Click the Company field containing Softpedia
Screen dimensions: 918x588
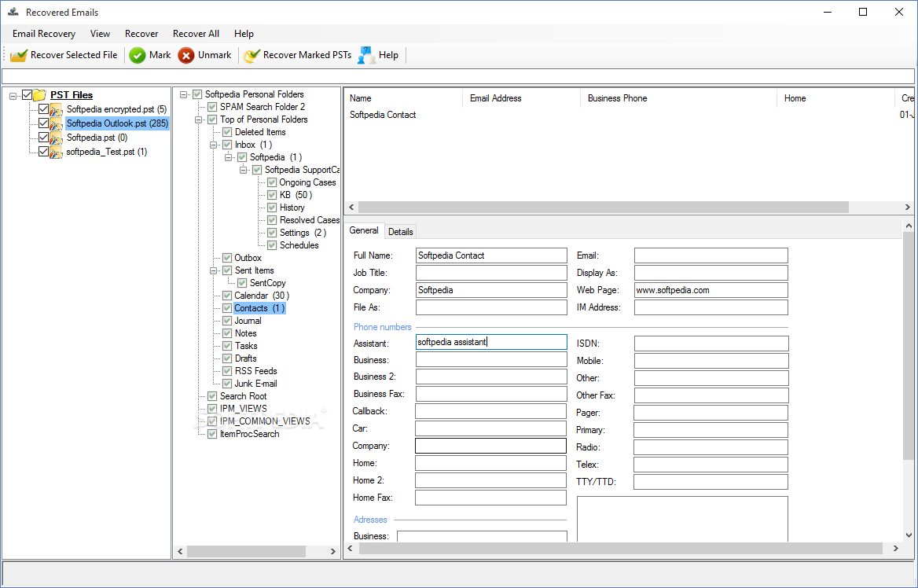click(491, 290)
